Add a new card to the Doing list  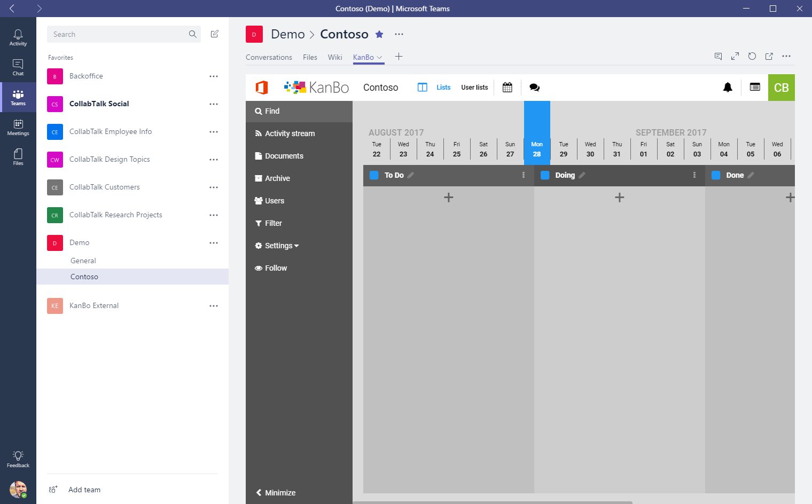point(619,198)
